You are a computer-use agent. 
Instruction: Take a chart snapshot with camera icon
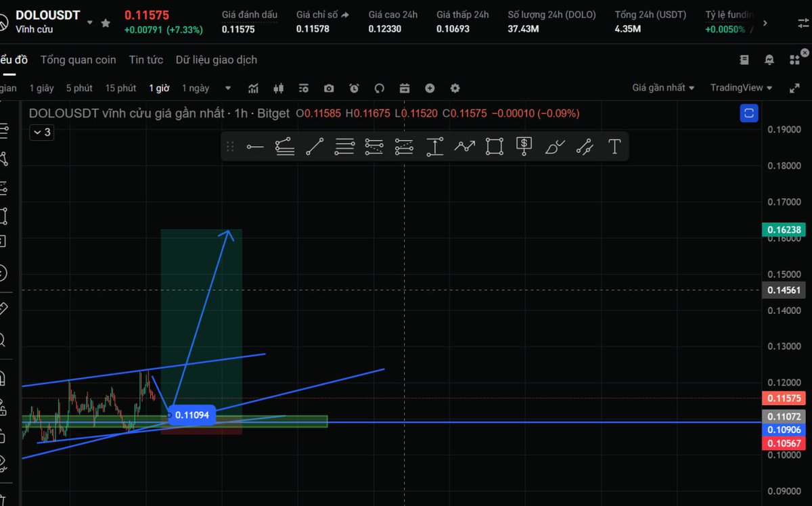[329, 88]
